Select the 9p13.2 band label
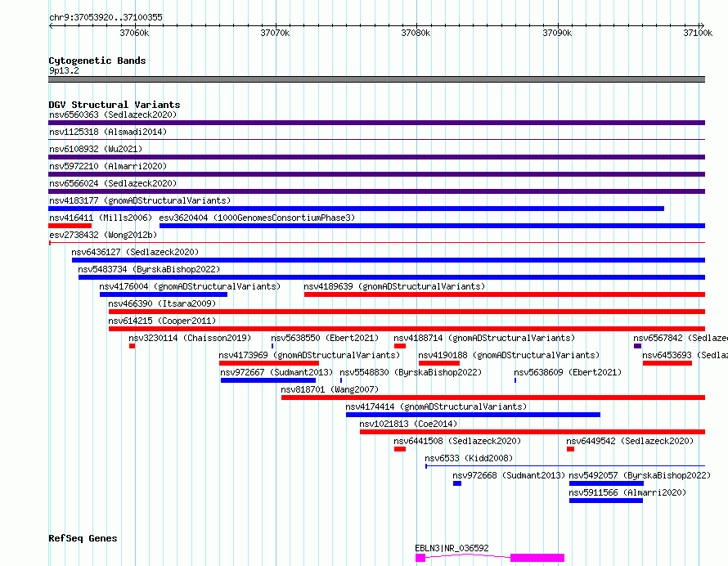 [64, 70]
